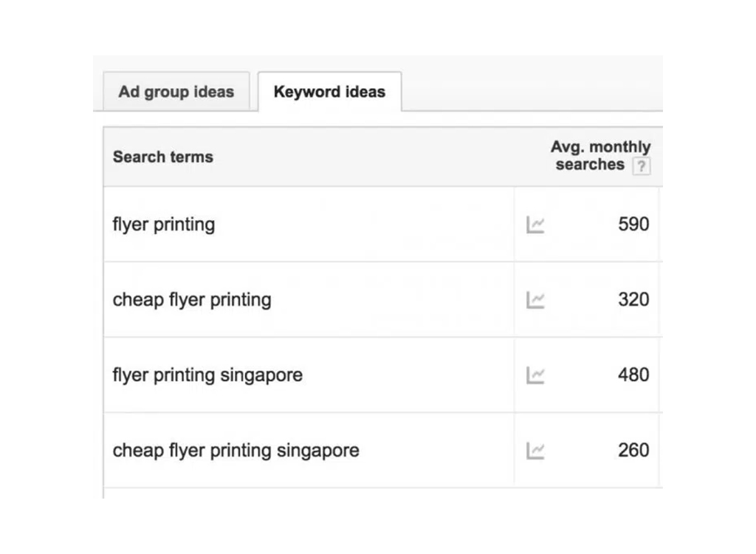Select the Keyword ideas tab

click(x=329, y=92)
